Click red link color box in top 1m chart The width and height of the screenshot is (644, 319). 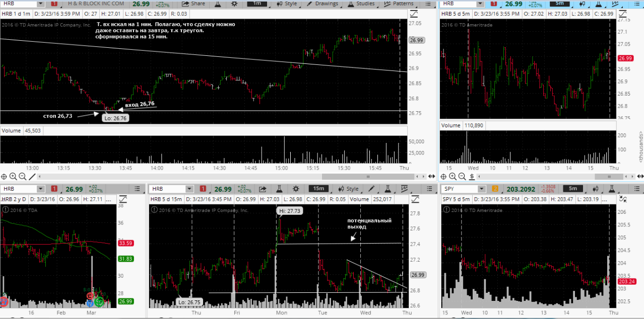coord(54,4)
